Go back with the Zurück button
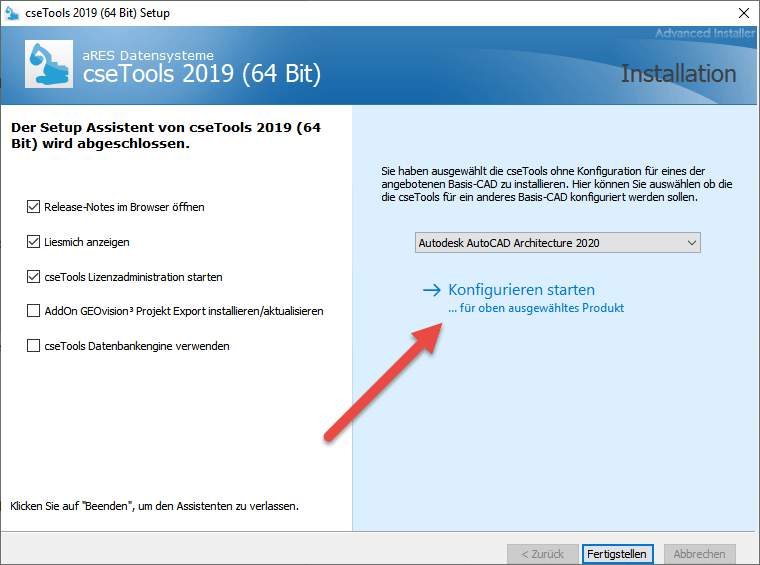760x565 pixels. point(541,553)
